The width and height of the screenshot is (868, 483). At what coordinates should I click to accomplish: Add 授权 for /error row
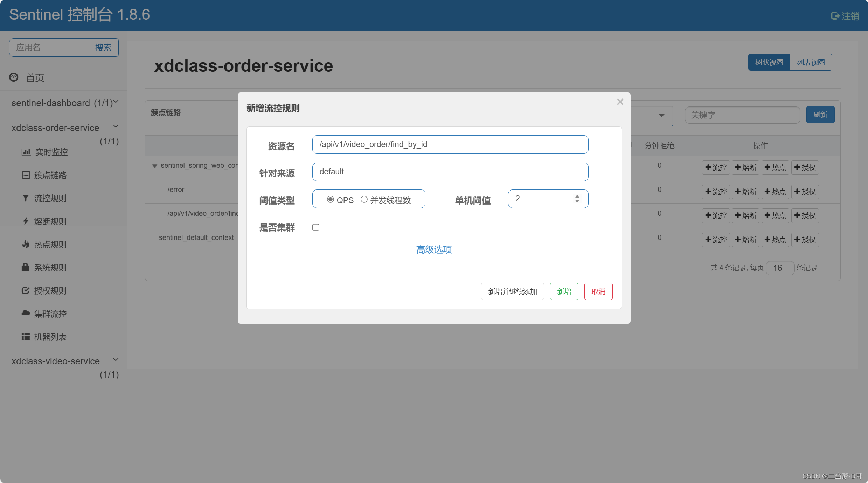click(805, 192)
